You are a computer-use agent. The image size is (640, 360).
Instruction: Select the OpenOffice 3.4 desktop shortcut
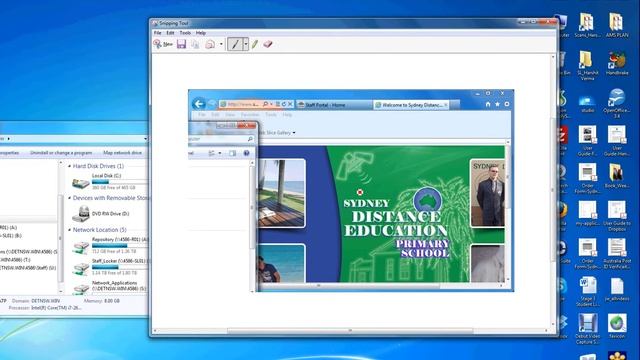coord(617,103)
